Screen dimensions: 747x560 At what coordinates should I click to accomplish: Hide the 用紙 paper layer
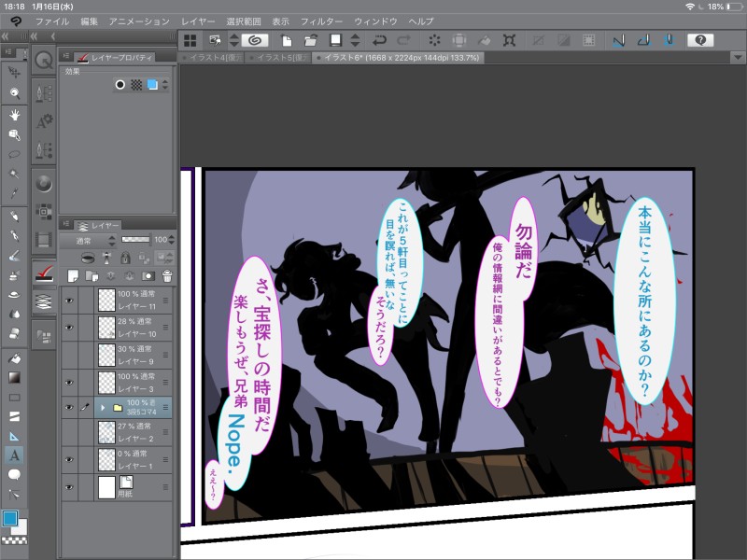(69, 487)
